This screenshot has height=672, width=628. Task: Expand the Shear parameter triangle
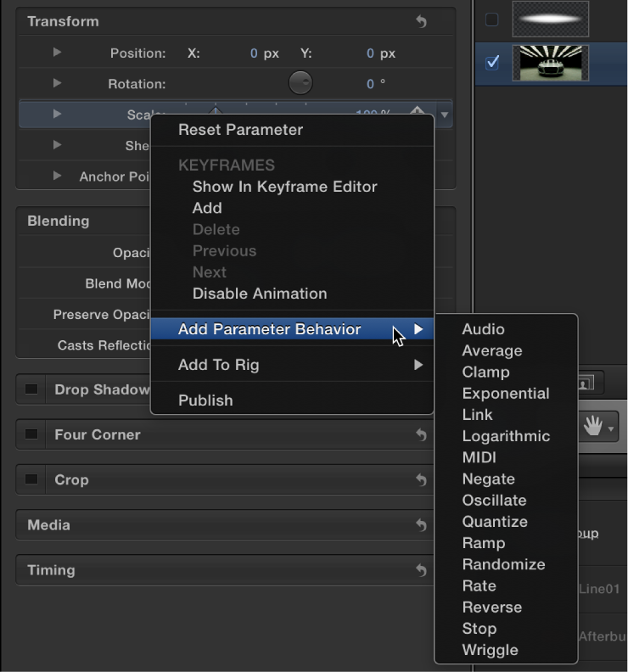pos(57,145)
